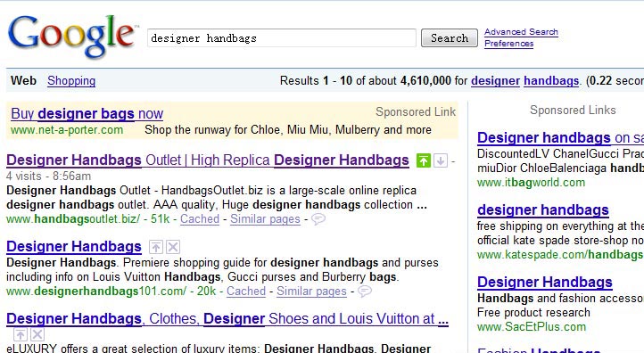Open Advanced Search link
This screenshot has height=353, width=644.
coord(521,32)
